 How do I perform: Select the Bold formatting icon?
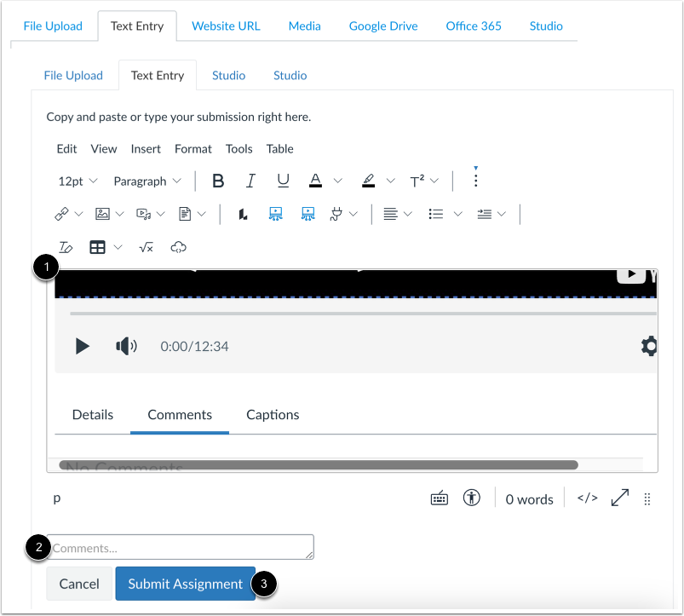218,181
